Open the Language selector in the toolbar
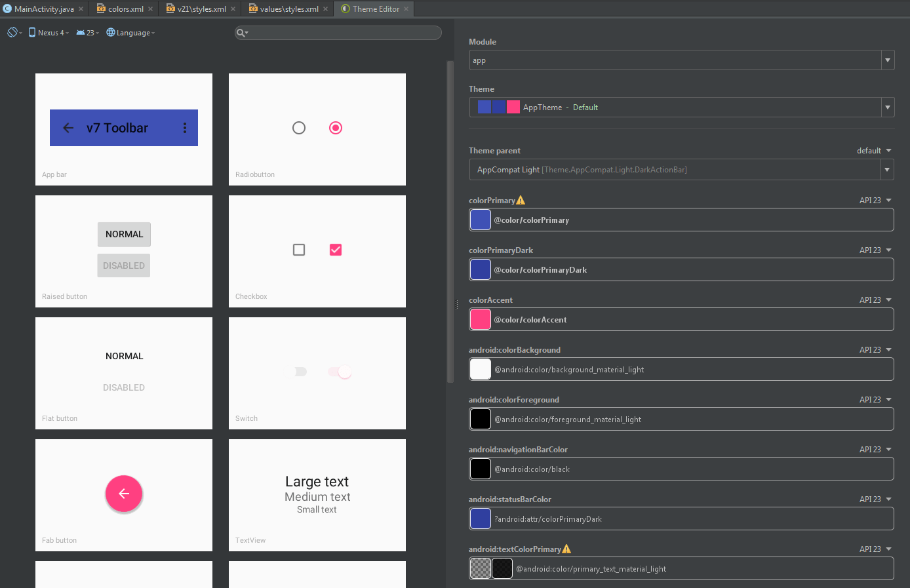The image size is (910, 588). click(130, 31)
